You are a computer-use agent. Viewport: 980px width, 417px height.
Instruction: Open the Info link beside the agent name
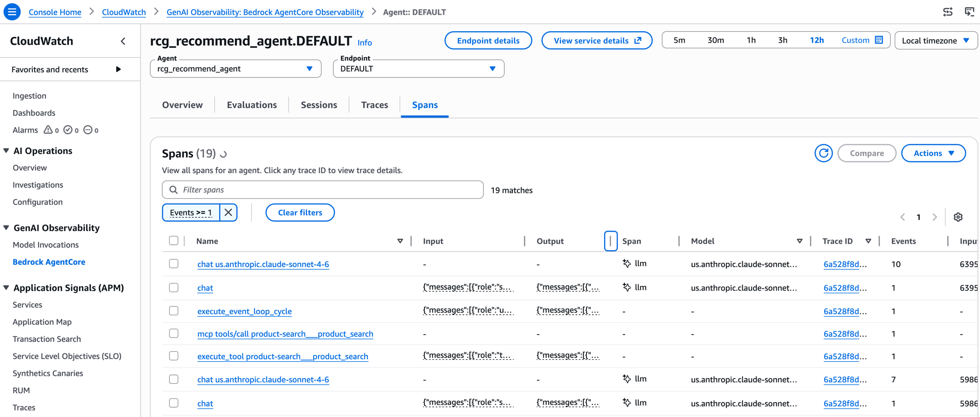pyautogui.click(x=365, y=43)
